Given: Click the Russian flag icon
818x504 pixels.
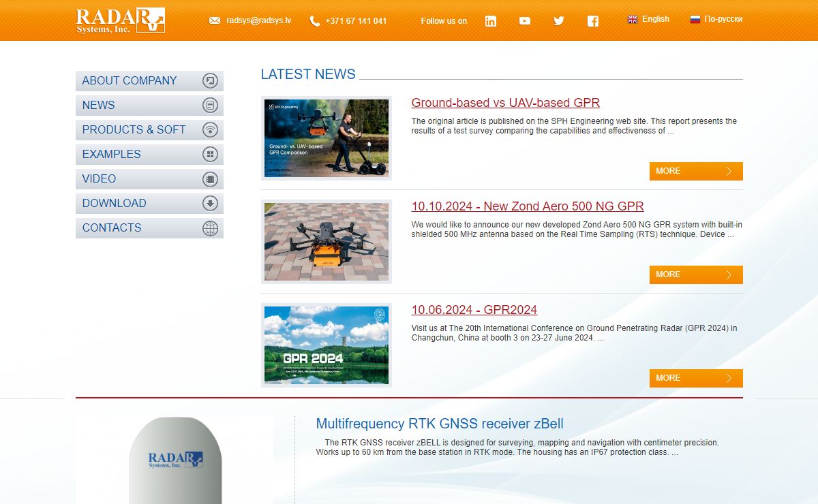Looking at the screenshot, I should [x=695, y=20].
